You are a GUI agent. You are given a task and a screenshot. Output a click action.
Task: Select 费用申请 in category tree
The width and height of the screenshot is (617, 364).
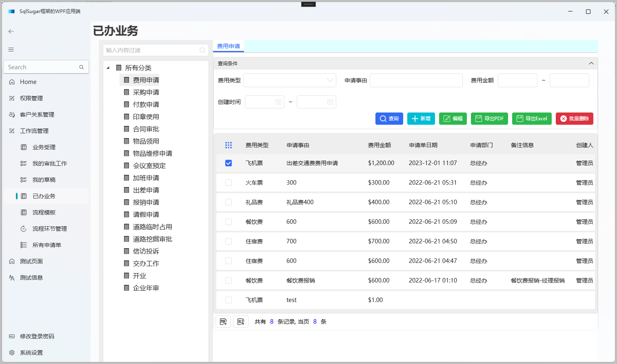pos(146,80)
